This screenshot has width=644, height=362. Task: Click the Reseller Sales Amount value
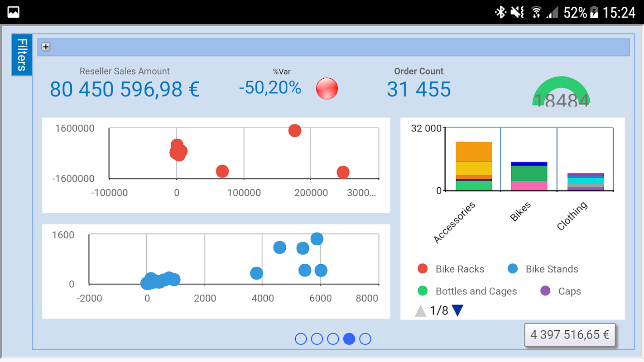coord(125,89)
